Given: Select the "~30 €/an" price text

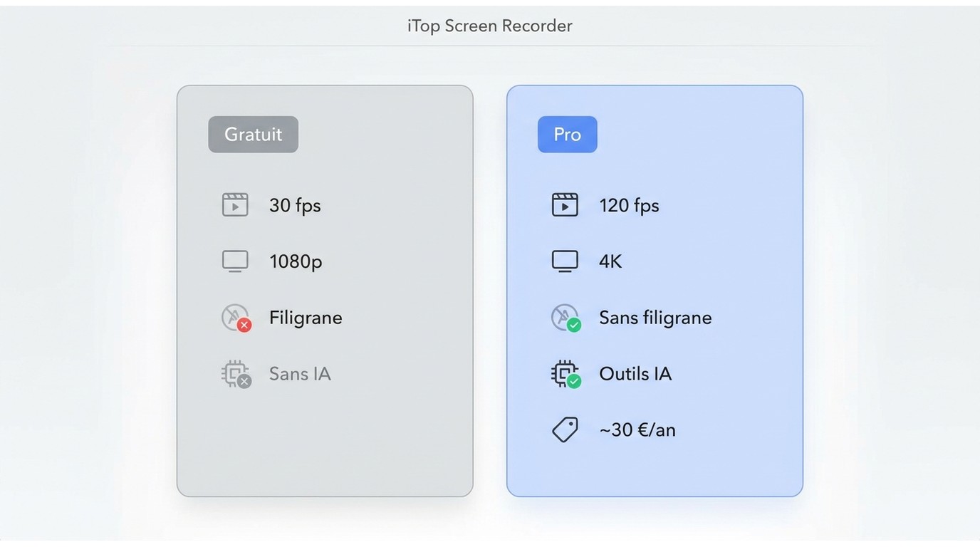Looking at the screenshot, I should [x=637, y=429].
